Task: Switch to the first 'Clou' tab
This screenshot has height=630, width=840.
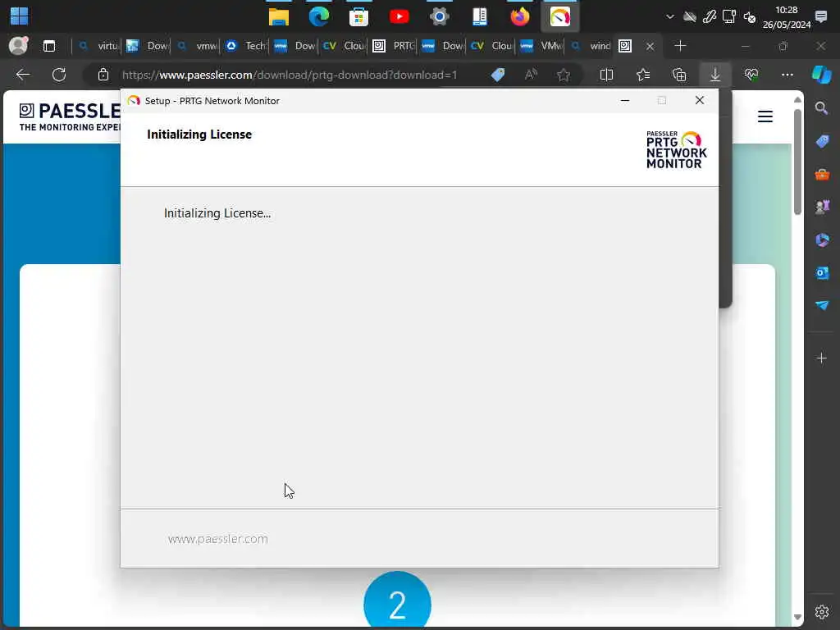Action: [344, 46]
